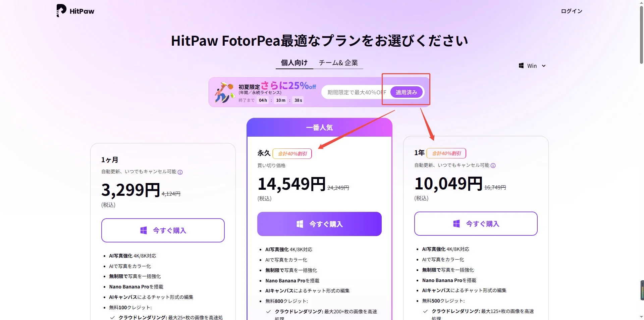Click the 10m countdown minutes box
The width and height of the screenshot is (644, 320).
click(281, 100)
